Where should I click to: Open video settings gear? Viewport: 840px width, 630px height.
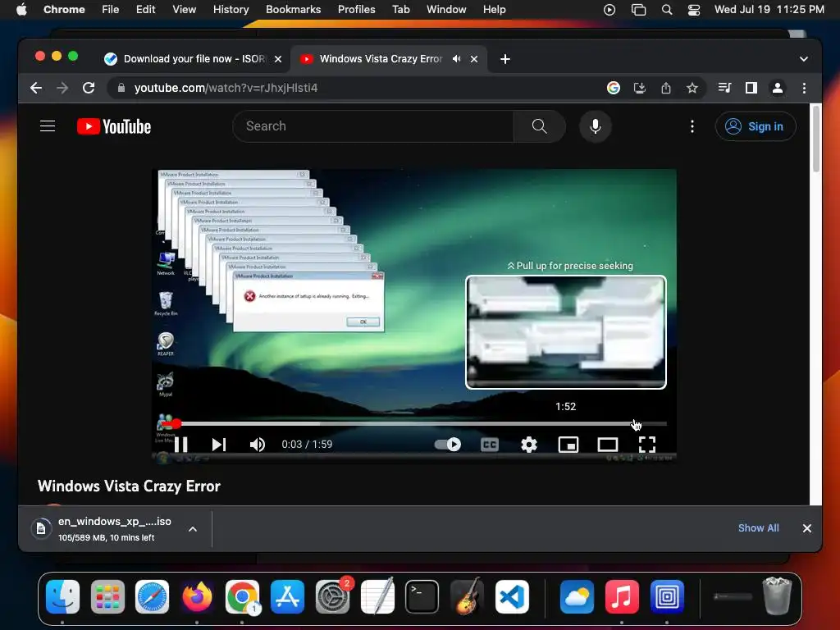pos(529,444)
